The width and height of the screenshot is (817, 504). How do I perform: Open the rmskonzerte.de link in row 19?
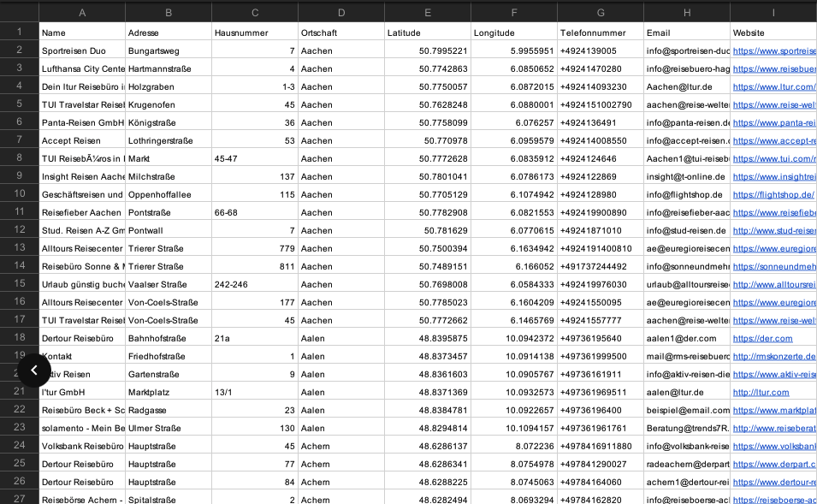(x=773, y=357)
